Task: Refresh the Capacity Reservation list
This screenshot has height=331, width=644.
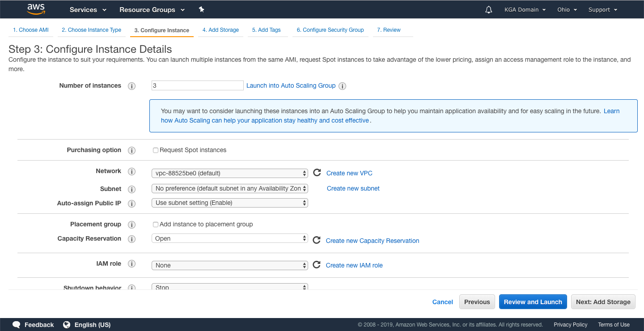Action: click(317, 240)
